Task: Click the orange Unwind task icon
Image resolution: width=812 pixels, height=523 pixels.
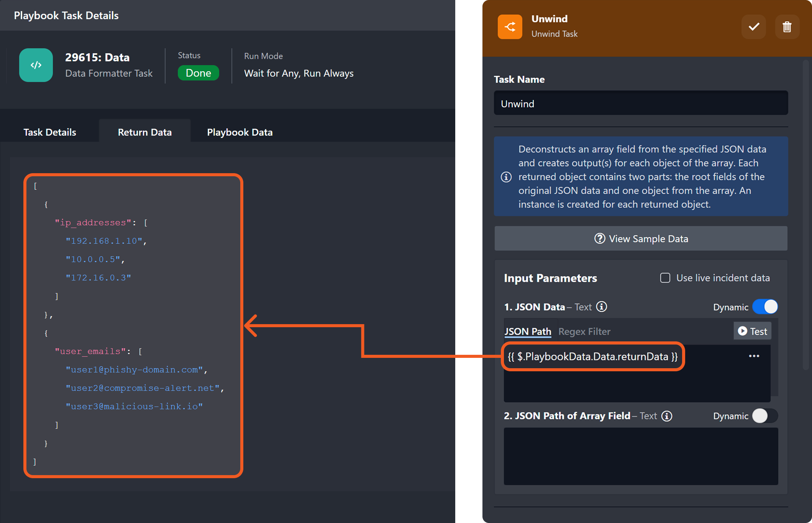Action: click(x=510, y=27)
